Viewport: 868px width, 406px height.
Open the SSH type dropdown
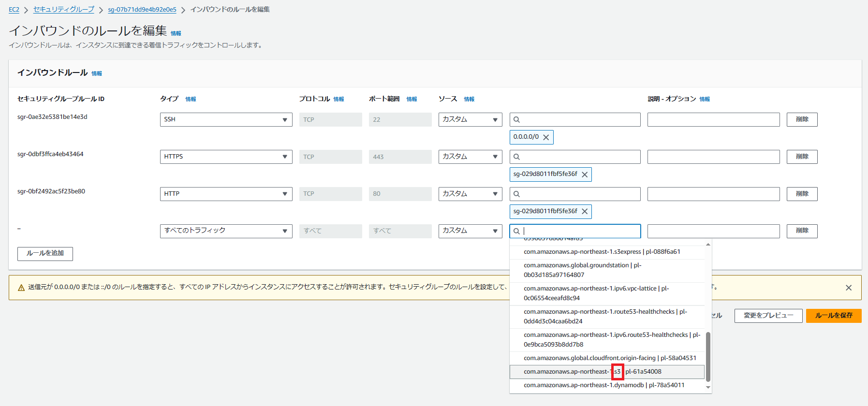click(x=226, y=119)
